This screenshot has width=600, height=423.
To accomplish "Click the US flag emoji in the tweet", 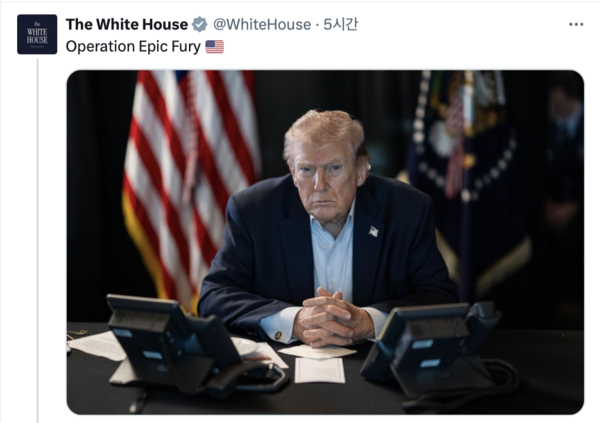I will click(x=215, y=47).
